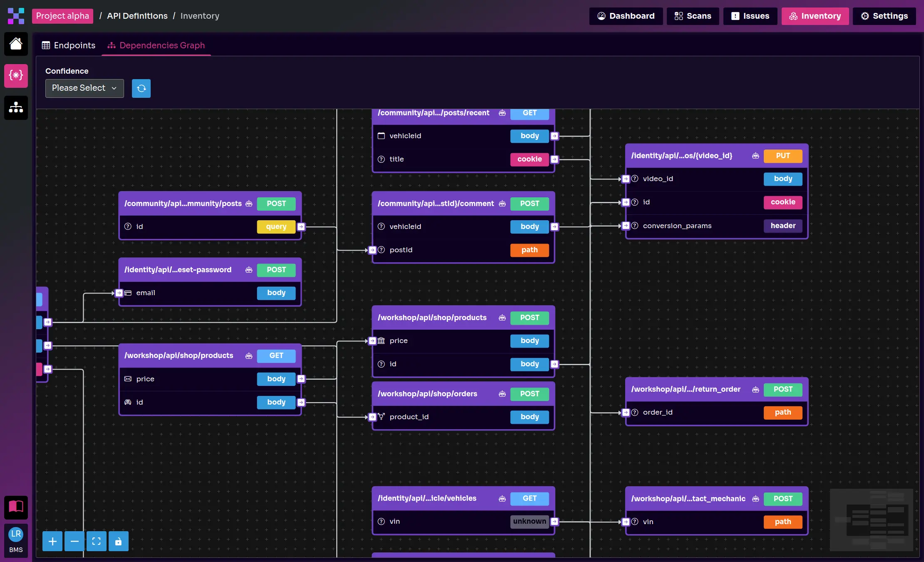Click the graph minimap thumbnail

coord(871,520)
